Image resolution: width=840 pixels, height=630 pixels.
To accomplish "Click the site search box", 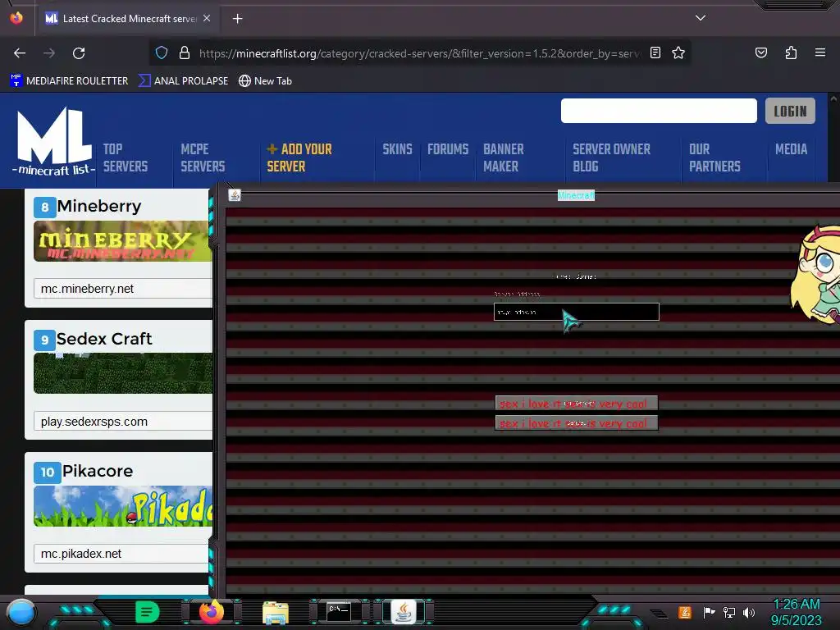I will [x=659, y=111].
